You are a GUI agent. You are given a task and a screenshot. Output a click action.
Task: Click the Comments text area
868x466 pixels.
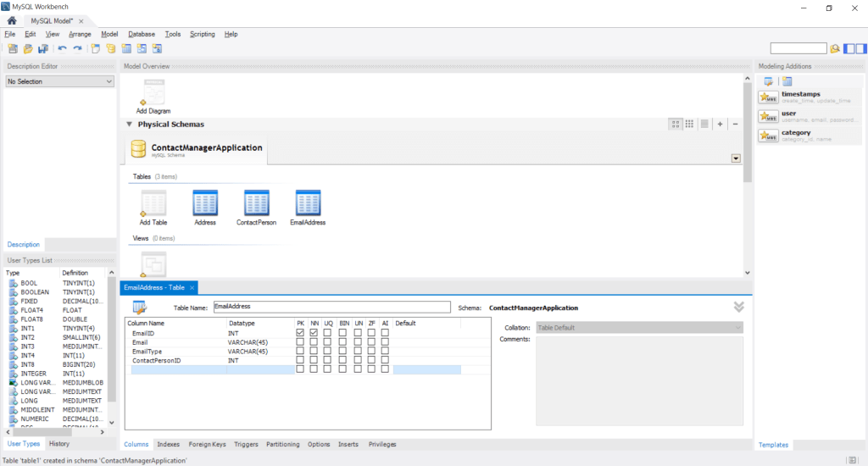[639, 380]
